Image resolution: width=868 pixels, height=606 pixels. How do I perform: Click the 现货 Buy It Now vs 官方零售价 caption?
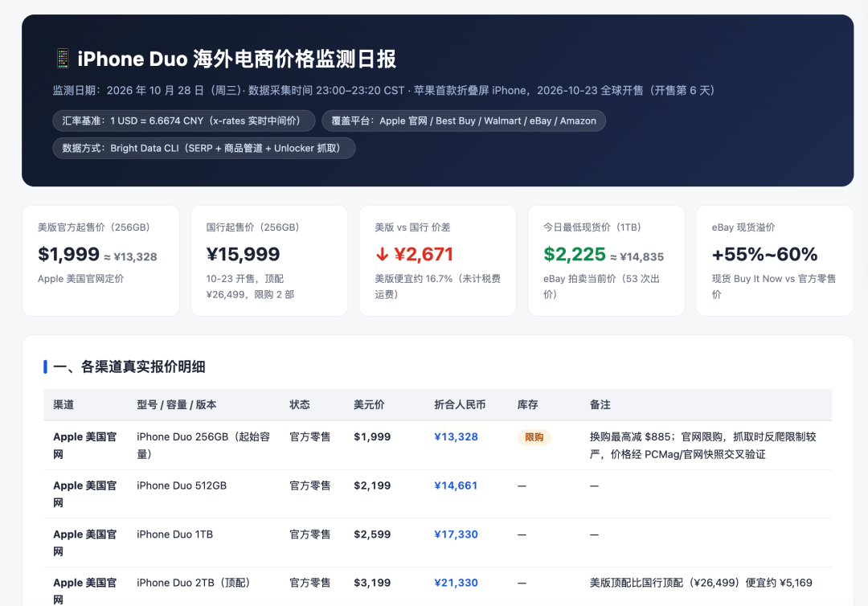pos(774,286)
